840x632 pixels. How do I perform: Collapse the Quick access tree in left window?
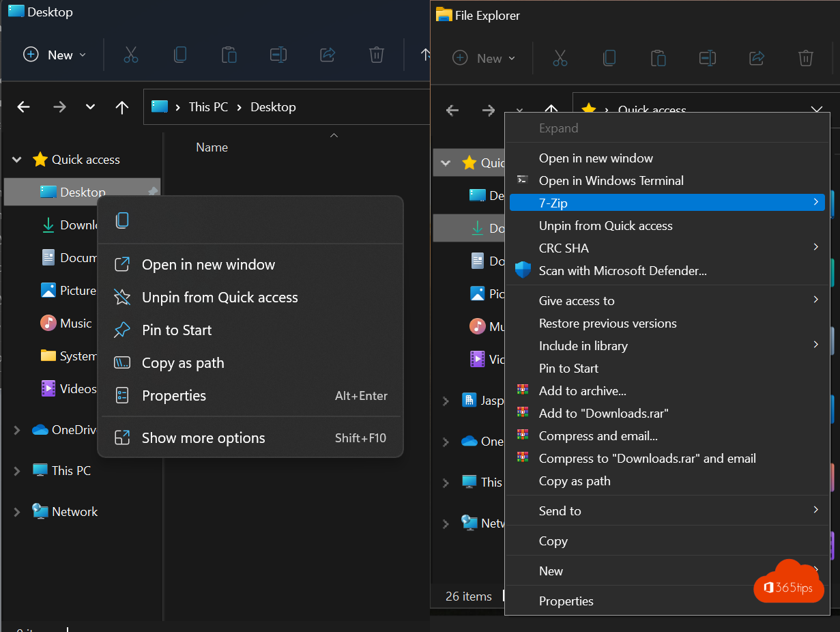(x=17, y=160)
